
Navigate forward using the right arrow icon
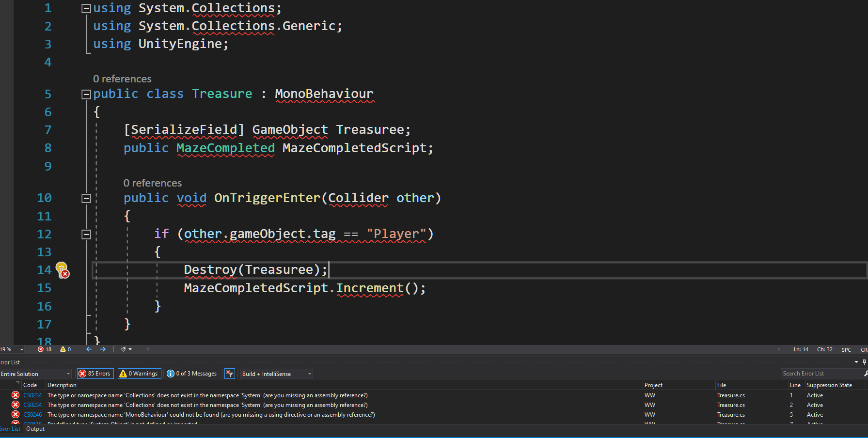[x=103, y=349]
